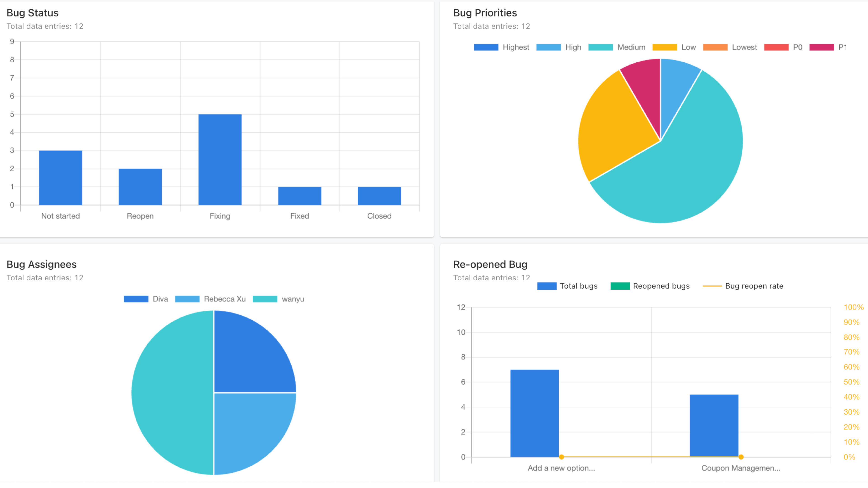Click the Bug Status chart title
Viewport: 868px width, 488px height.
32,13
